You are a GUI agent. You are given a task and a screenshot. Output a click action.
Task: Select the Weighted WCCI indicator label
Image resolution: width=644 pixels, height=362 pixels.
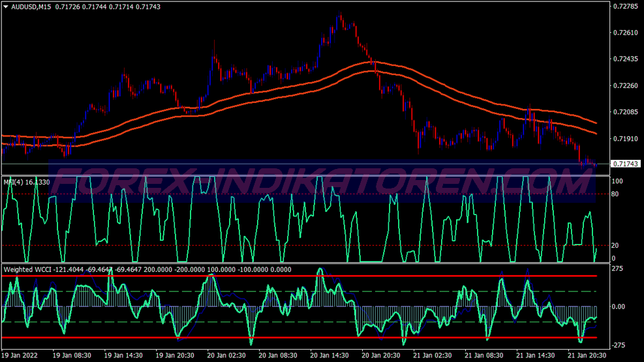pyautogui.click(x=147, y=269)
